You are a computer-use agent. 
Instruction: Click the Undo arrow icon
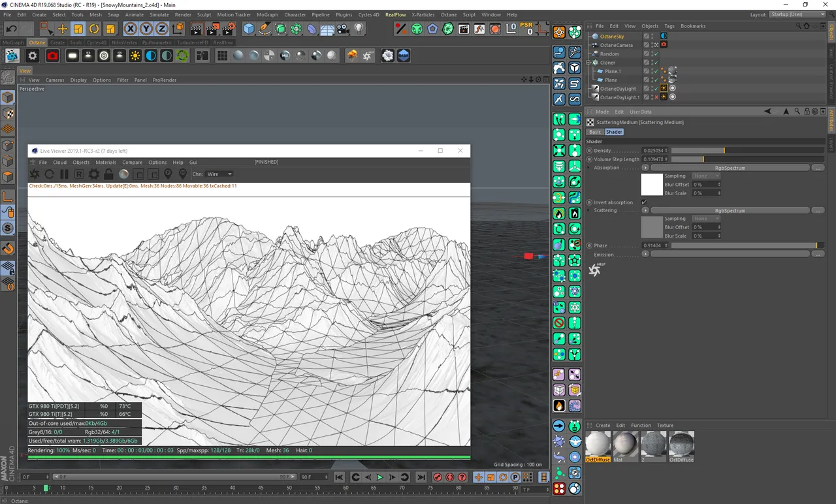coord(12,29)
